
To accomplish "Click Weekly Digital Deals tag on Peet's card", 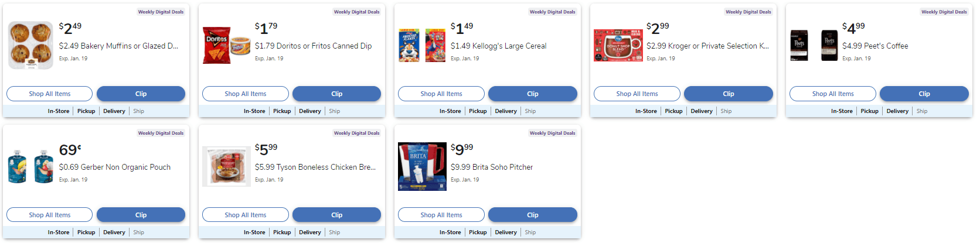I will point(944,12).
